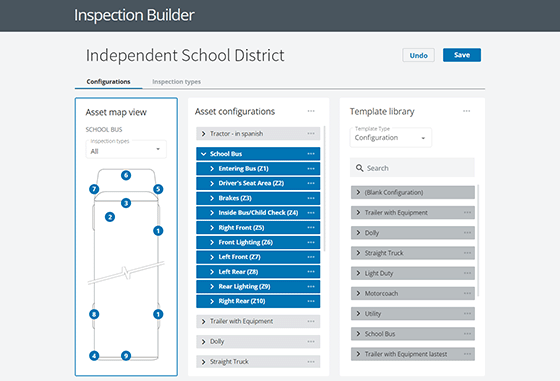Screen dimensions: 560x381
Task: Open the Asset configurations panel options menu
Action: coord(311,111)
